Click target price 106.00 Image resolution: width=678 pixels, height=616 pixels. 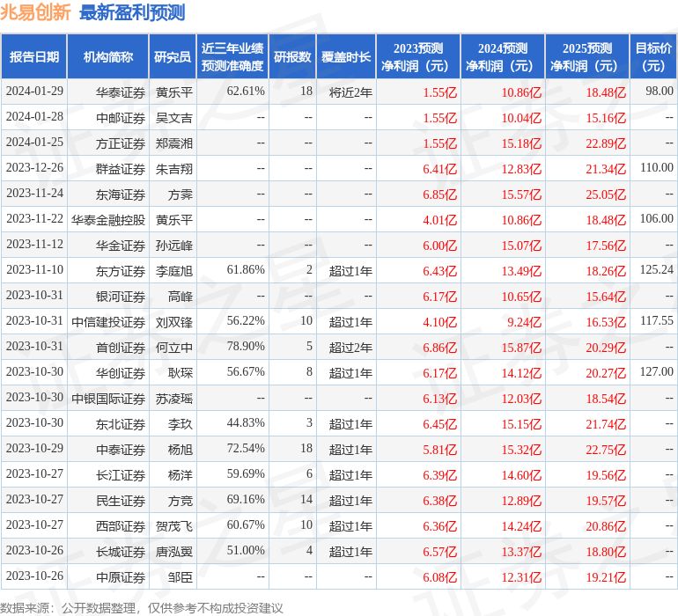point(657,219)
